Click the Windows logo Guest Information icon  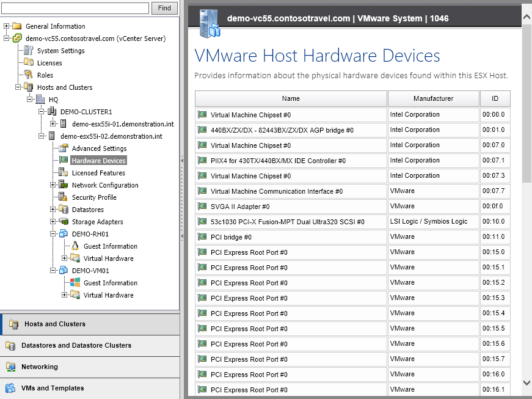pos(75,282)
